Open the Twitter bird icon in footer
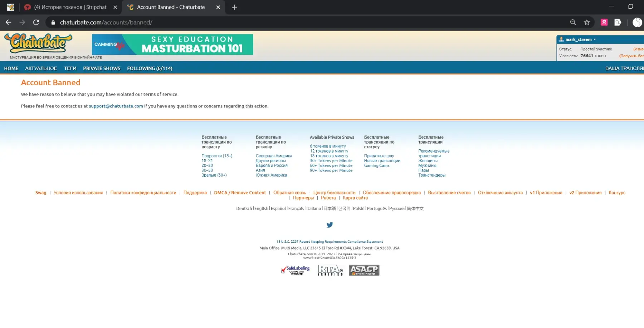The height and width of the screenshot is (328, 644). pyautogui.click(x=330, y=225)
